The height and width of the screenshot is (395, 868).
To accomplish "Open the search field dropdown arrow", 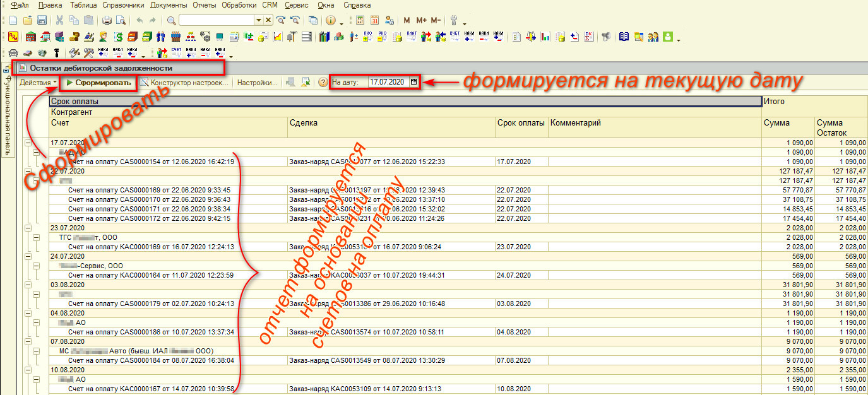I will (258, 20).
